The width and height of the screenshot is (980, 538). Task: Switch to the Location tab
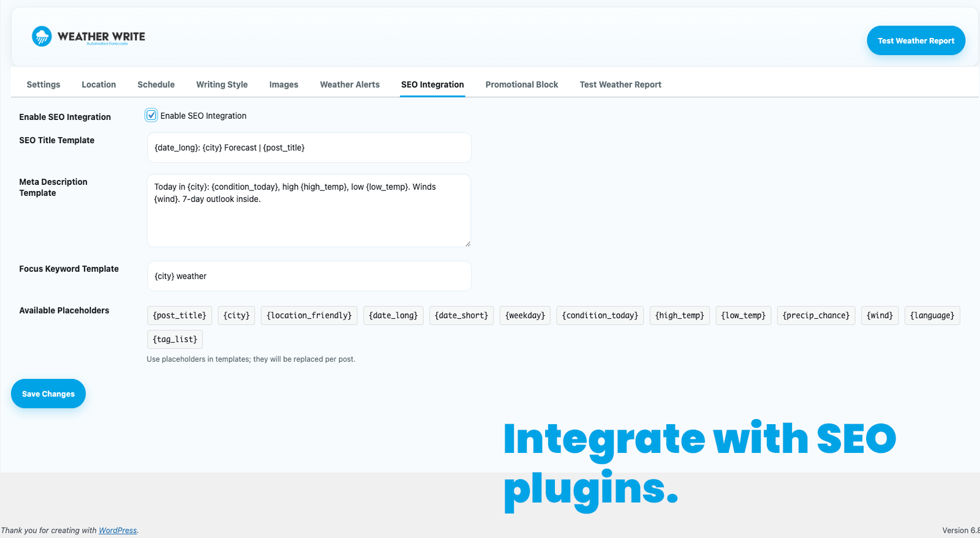point(99,84)
